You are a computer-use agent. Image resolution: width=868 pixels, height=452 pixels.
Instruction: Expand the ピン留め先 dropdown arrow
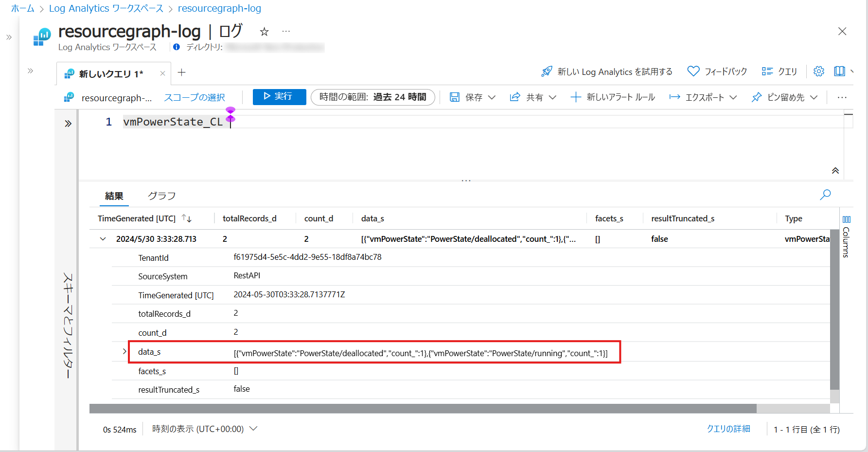pos(814,97)
